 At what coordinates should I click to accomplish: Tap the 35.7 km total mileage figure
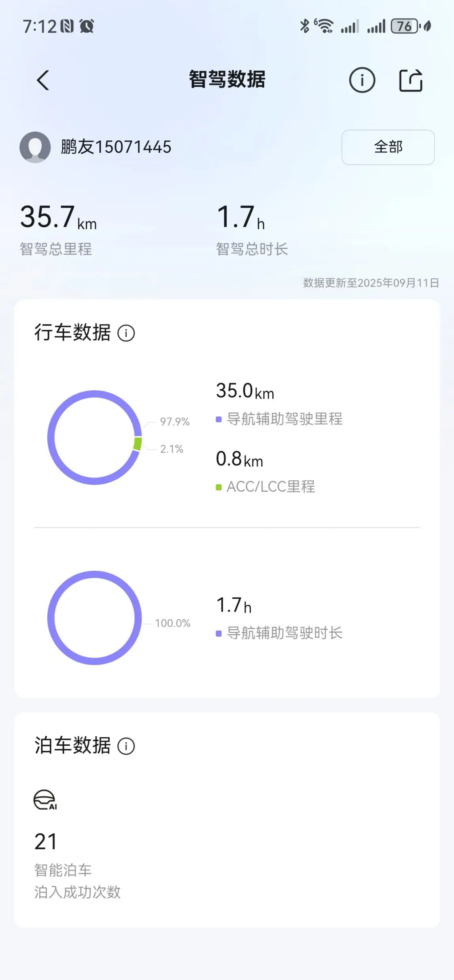pyautogui.click(x=58, y=217)
